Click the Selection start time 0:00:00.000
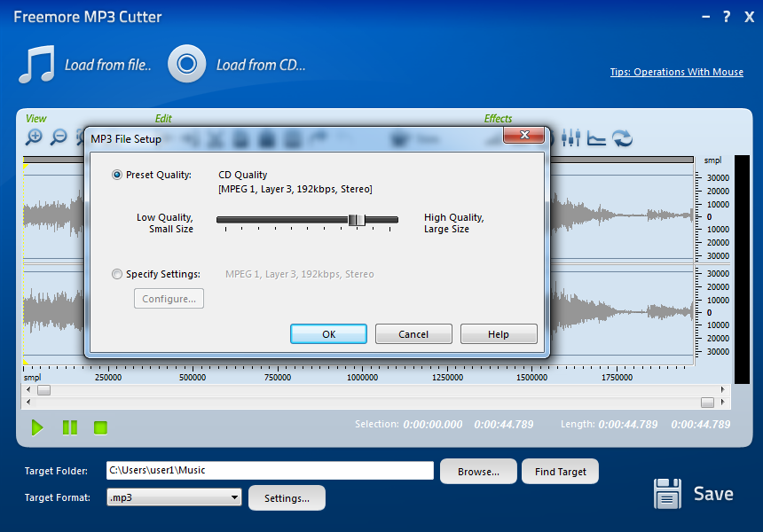This screenshot has height=532, width=763. click(x=433, y=425)
